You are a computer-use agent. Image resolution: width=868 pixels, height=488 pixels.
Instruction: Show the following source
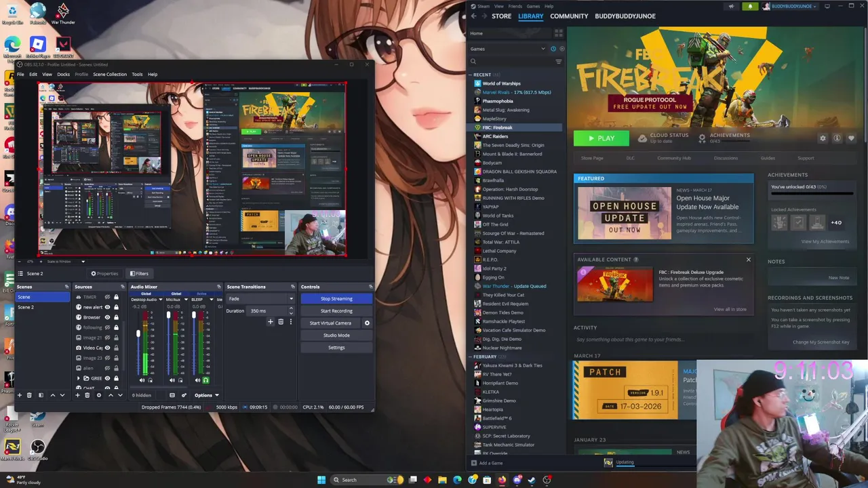107,327
